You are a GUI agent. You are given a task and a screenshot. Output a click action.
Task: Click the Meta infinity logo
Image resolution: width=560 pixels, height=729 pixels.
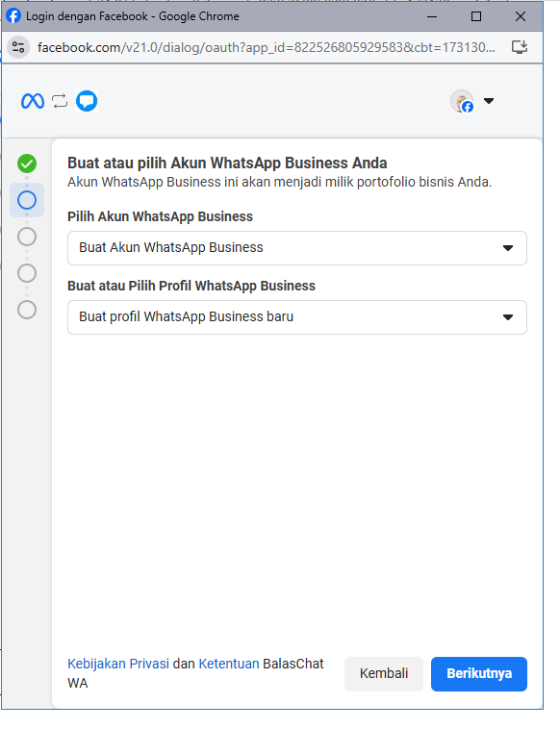pos(33,101)
